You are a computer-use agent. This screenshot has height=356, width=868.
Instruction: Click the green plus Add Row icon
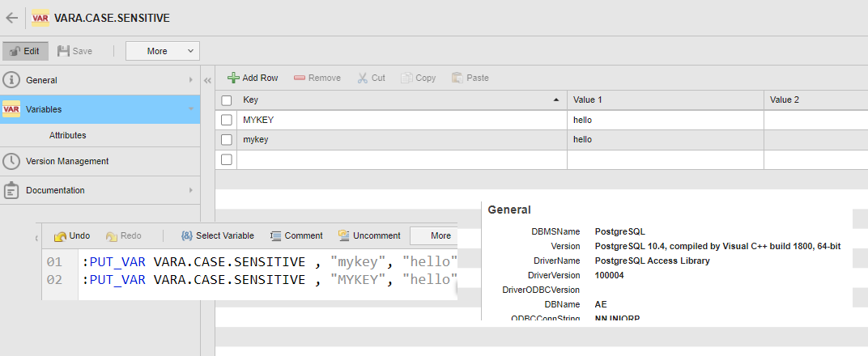(234, 78)
